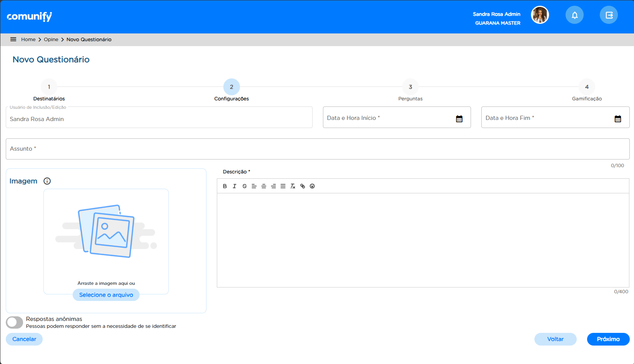The width and height of the screenshot is (634, 364).
Task: Focus the Data e Hora Fim field
Action: click(x=555, y=117)
